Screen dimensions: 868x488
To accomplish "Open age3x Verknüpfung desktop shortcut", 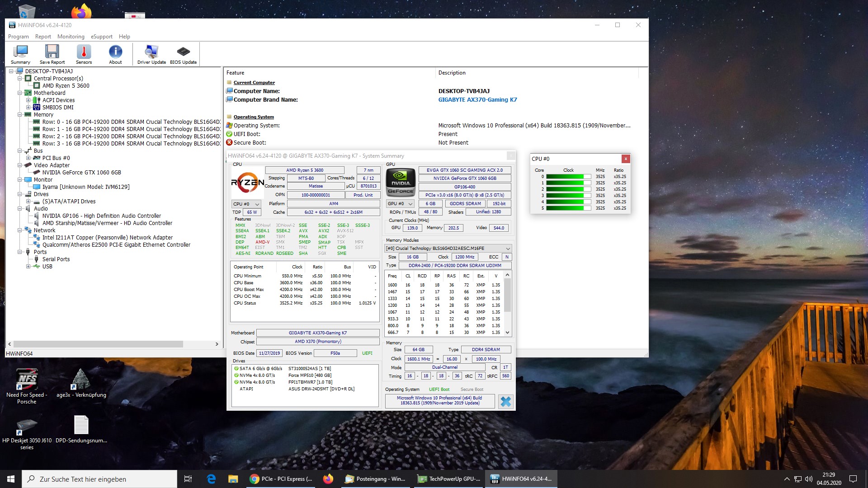I will (81, 383).
